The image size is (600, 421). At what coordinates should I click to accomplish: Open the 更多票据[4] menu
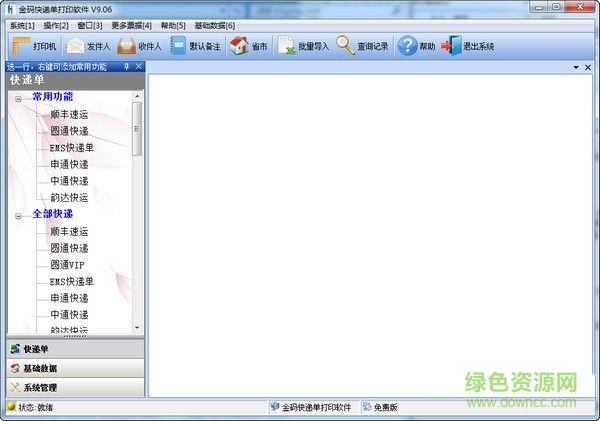[x=131, y=26]
